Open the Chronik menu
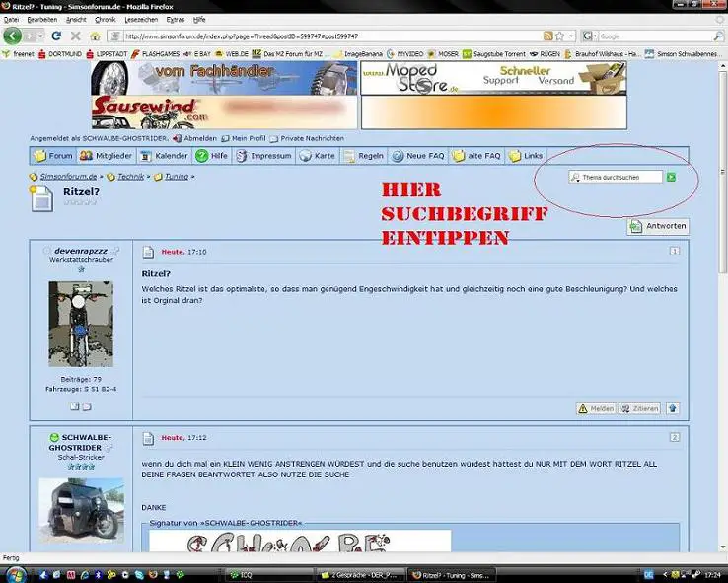Screen dimensions: 728x583 [x=105, y=19]
